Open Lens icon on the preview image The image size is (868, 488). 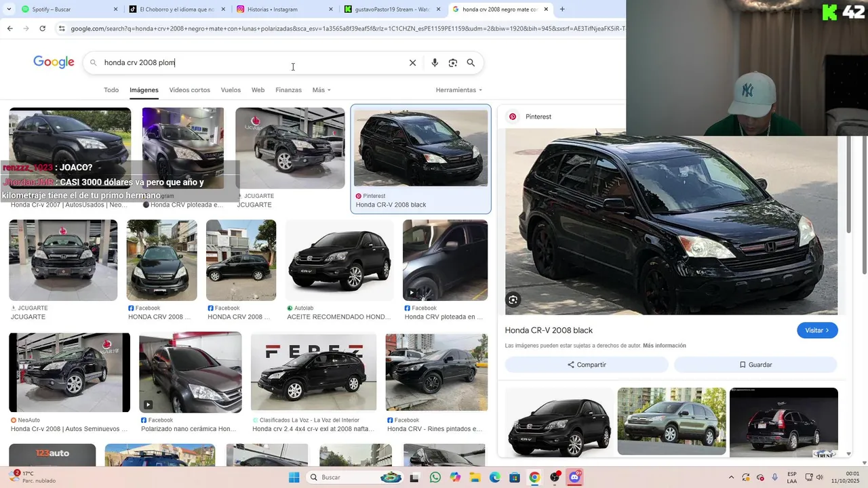[x=513, y=300]
